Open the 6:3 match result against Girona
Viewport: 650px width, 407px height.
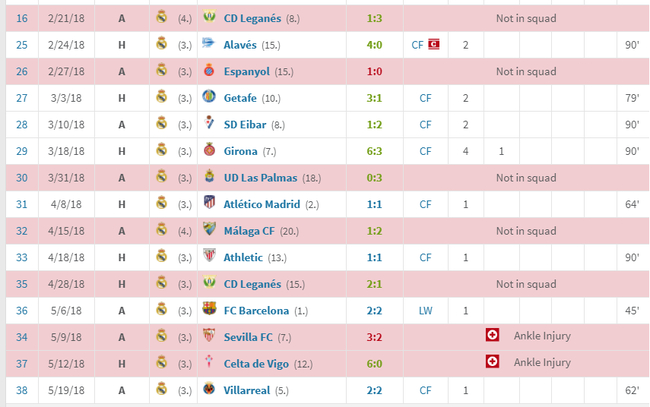(x=372, y=151)
